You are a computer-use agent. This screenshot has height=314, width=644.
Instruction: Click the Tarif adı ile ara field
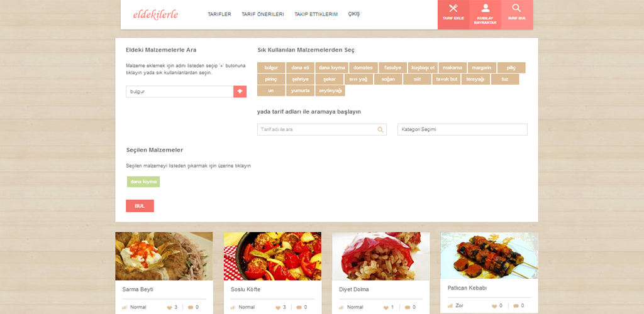point(321,129)
